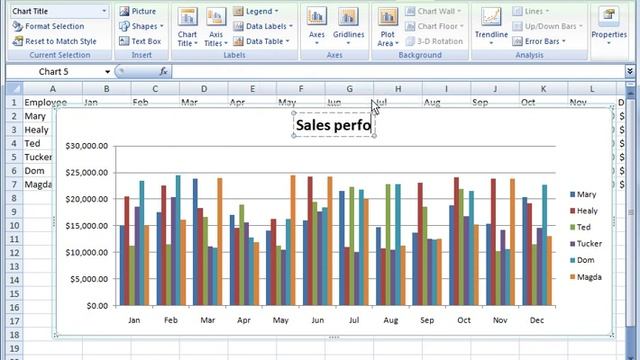The width and height of the screenshot is (640, 360).
Task: Click the Sales perfo chart title box
Action: [x=334, y=125]
